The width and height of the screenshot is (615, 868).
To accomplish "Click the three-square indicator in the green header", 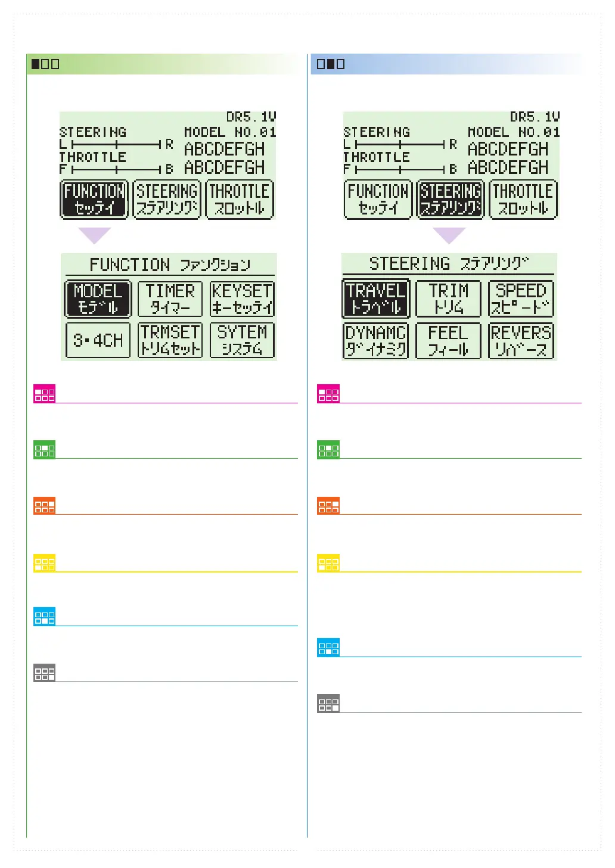I will [45, 64].
